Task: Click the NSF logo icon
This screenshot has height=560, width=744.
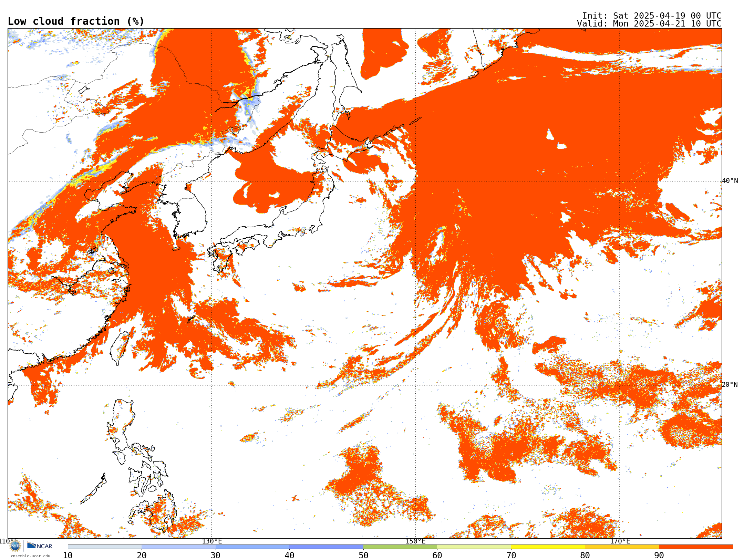Action: pyautogui.click(x=15, y=546)
